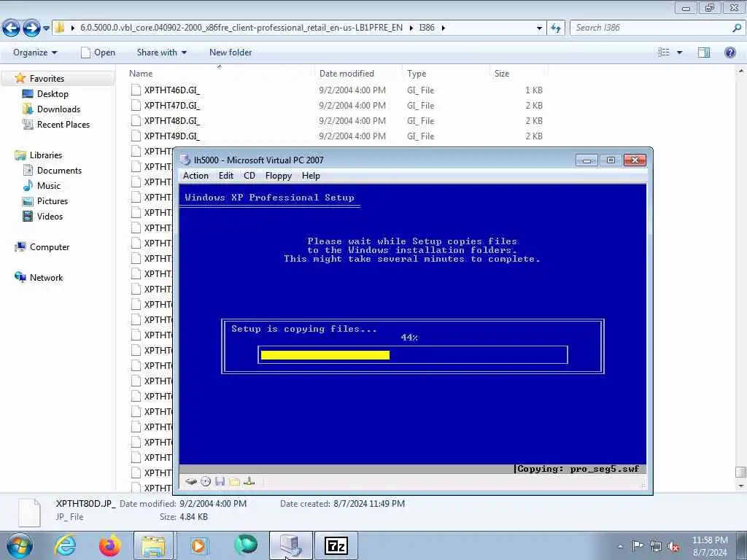
Task: Click the Search I386 input field
Action: click(x=650, y=28)
